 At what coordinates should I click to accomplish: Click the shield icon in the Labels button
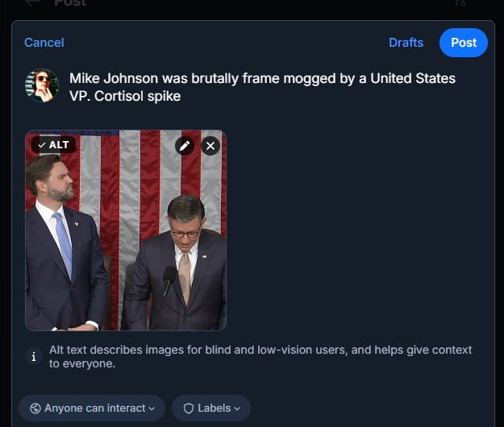pos(189,408)
